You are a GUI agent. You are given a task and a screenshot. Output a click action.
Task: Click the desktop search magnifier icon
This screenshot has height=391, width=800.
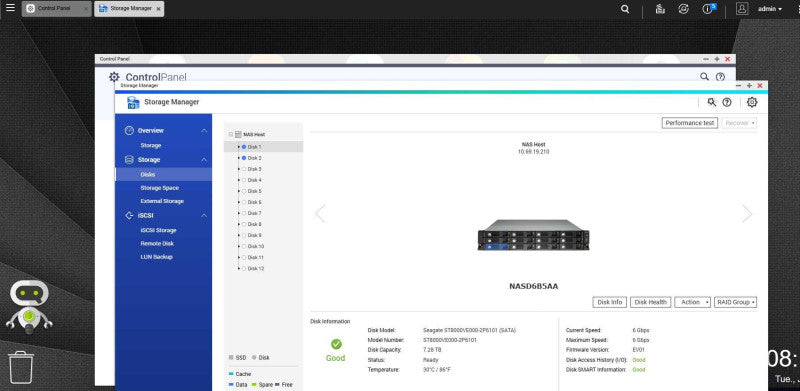pyautogui.click(x=625, y=9)
